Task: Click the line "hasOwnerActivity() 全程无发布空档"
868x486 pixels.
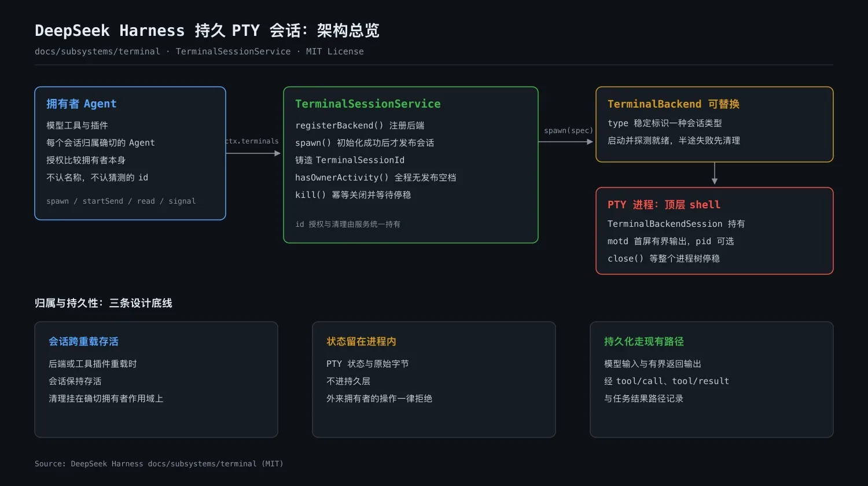Action: click(376, 178)
